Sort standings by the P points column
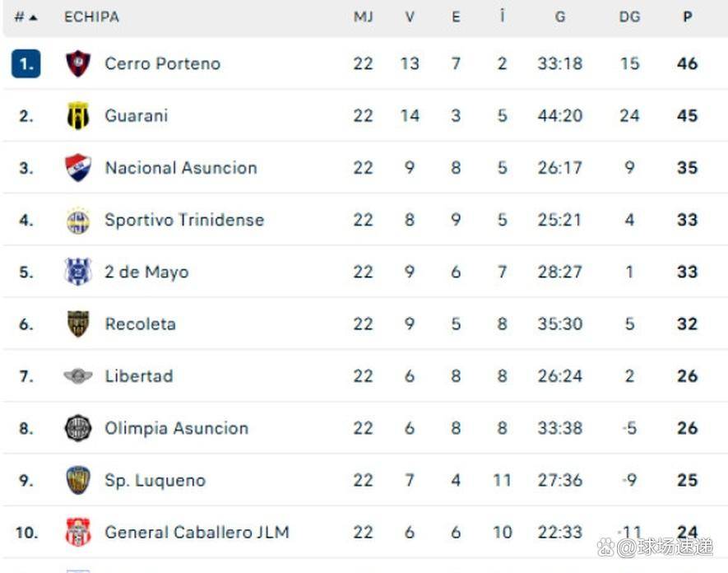The image size is (728, 573). (688, 16)
